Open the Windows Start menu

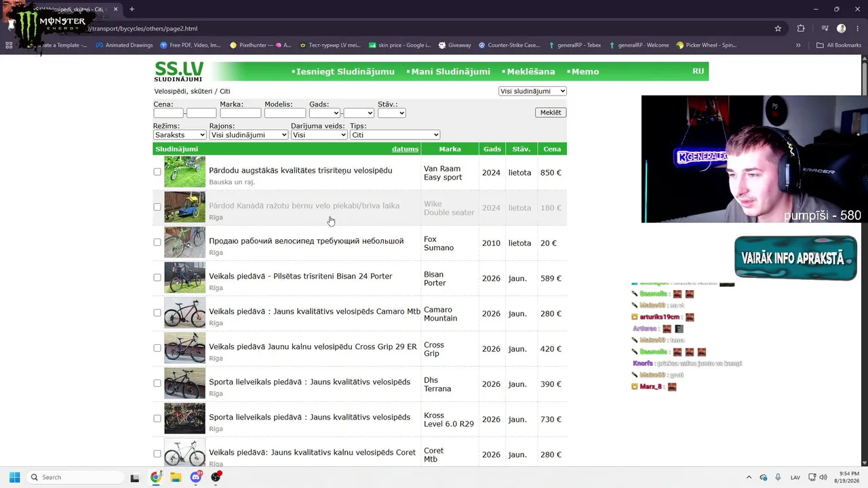click(14, 477)
